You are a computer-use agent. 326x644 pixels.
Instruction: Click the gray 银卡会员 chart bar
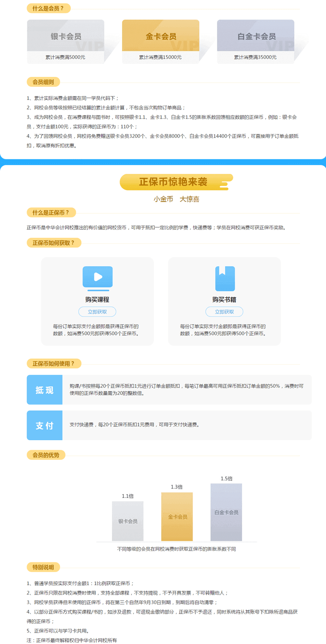click(x=127, y=521)
